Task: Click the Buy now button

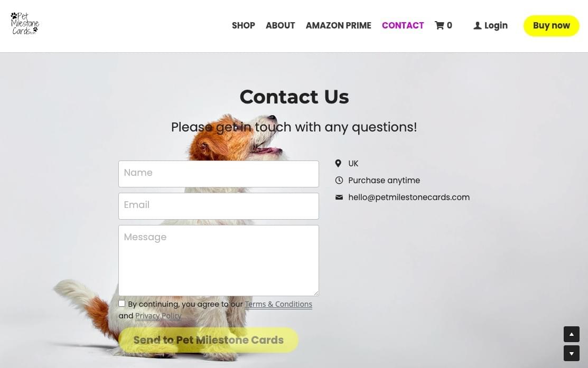Action: (x=551, y=25)
